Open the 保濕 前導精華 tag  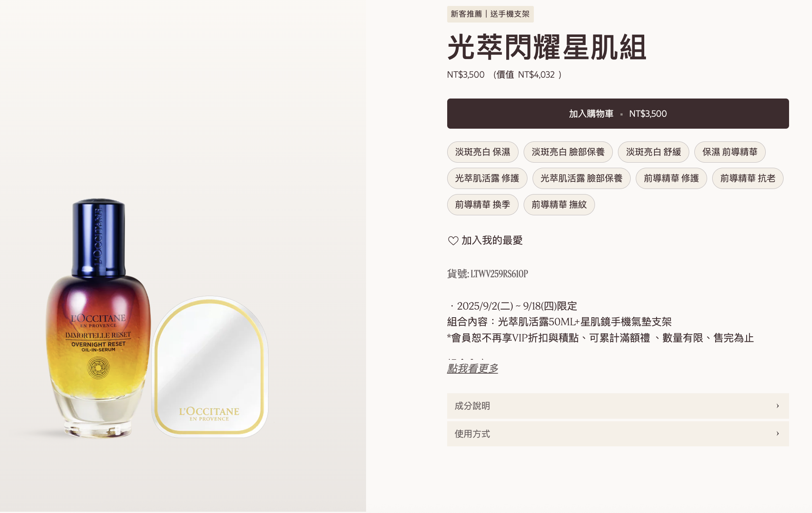pos(730,152)
